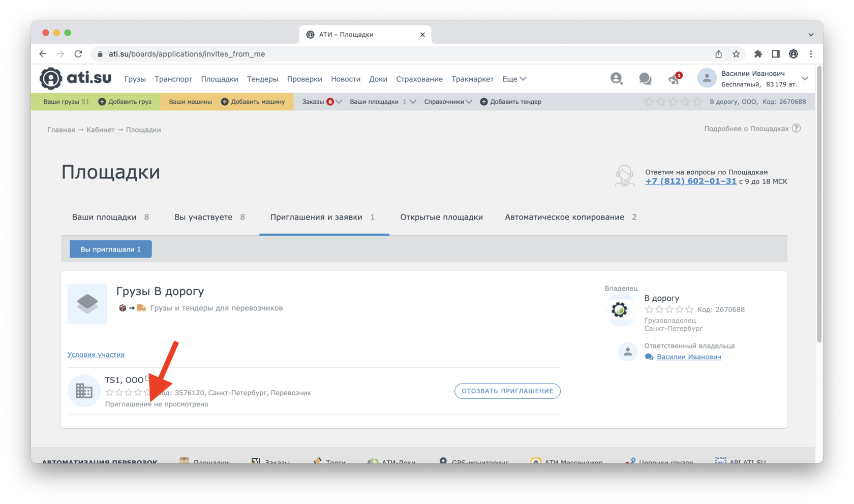This screenshot has height=504, width=854.
Task: Open Страхование in the main menu
Action: tap(419, 79)
